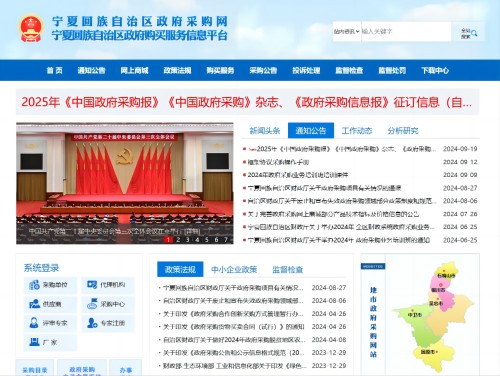
Task: Show carousel slide 3
Action: [x=188, y=240]
